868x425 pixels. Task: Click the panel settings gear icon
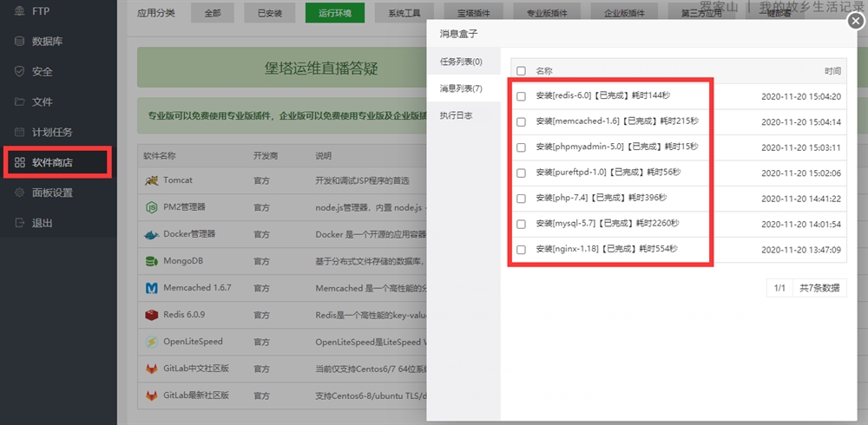(19, 193)
